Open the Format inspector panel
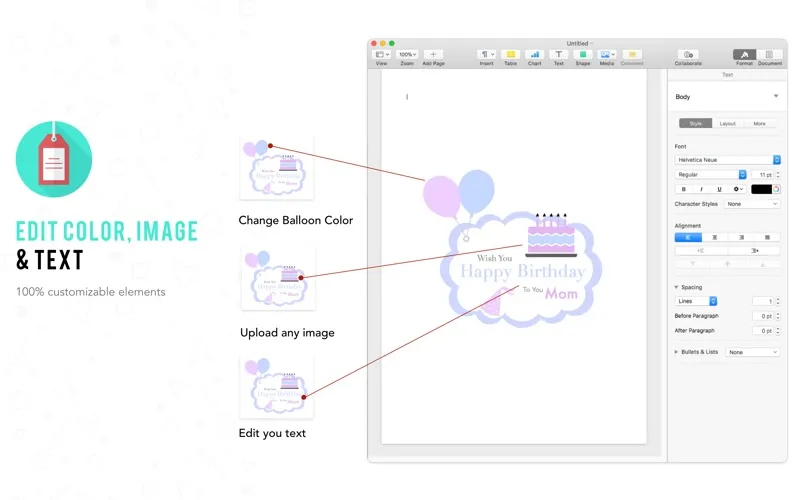800x500 pixels. 744,55
